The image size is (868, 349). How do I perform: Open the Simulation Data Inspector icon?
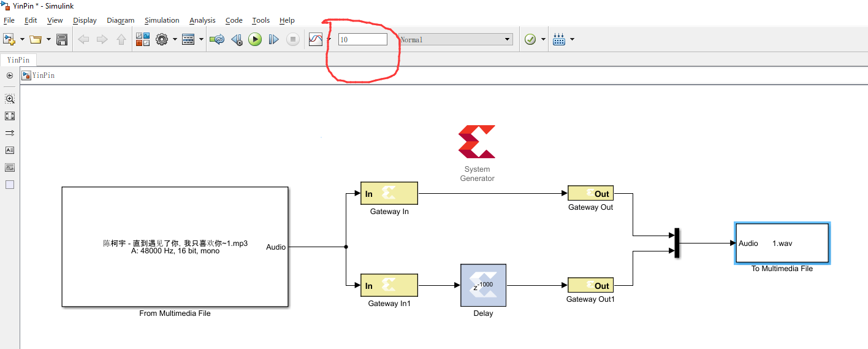coord(316,39)
